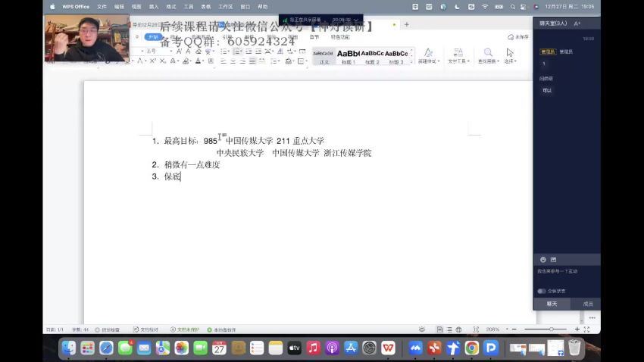Click the increase indent icon
Image resolution: width=644 pixels, height=362 pixels.
(x=258, y=51)
